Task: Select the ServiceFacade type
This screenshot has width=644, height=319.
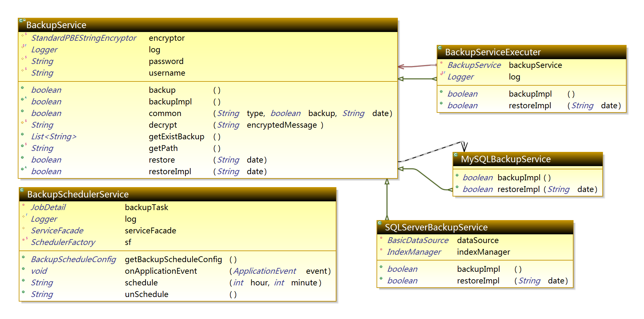Action: [x=57, y=231]
